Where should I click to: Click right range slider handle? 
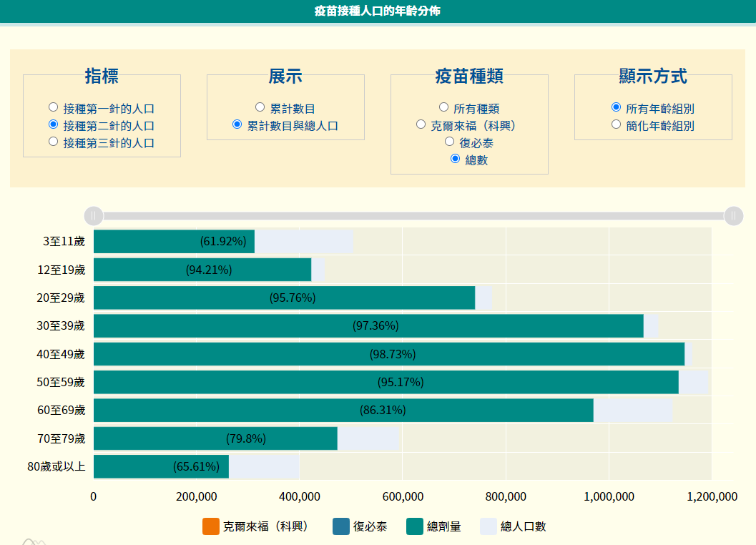[735, 215]
